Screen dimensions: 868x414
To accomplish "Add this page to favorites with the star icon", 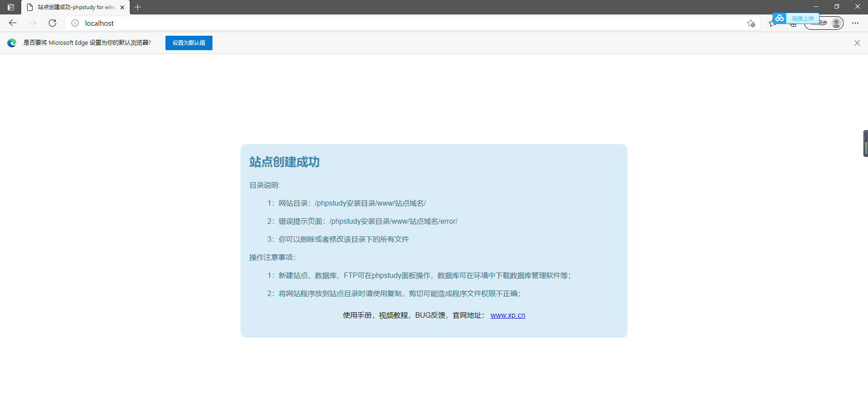I will 751,23.
